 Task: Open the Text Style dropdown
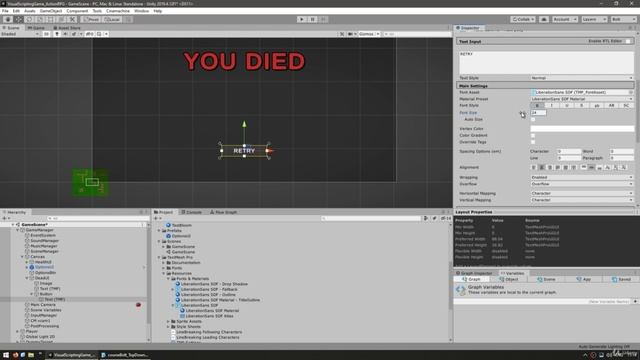tap(582, 78)
